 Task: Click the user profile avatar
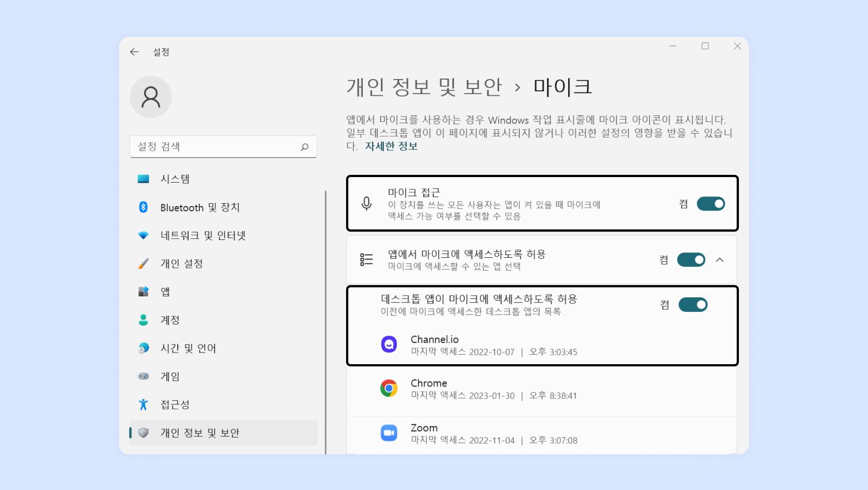[x=151, y=97]
